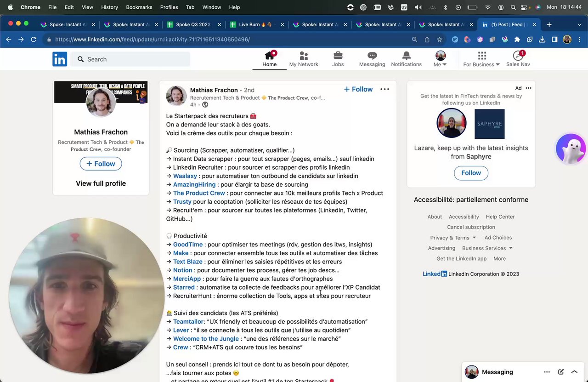Switch to the Spoke Q3 2023 tab
Screen dimensions: 588x382
click(x=193, y=24)
